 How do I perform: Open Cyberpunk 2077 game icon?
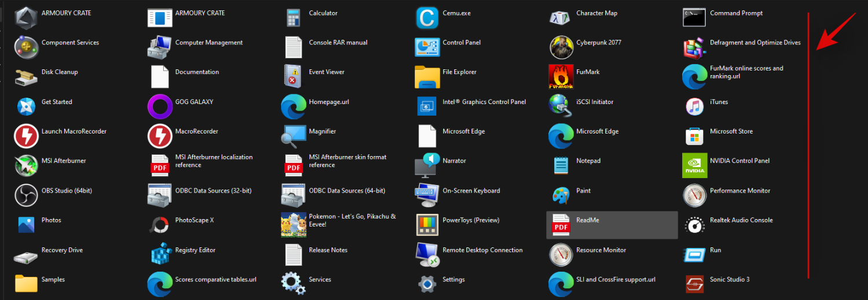561,47
